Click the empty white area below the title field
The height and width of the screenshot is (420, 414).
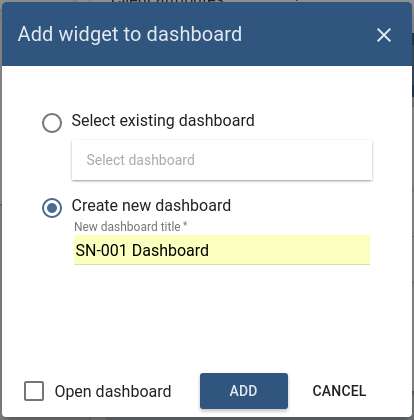click(x=207, y=317)
